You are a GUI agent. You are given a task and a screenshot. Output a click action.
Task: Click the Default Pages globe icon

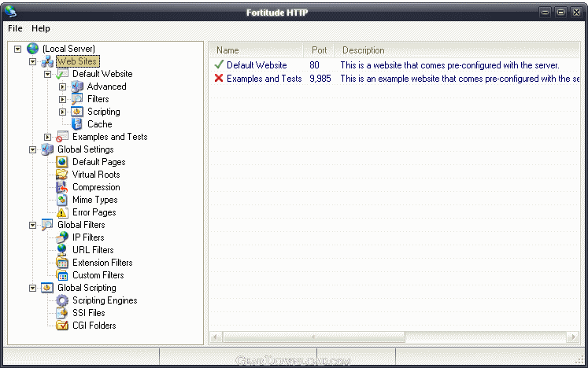(62, 162)
